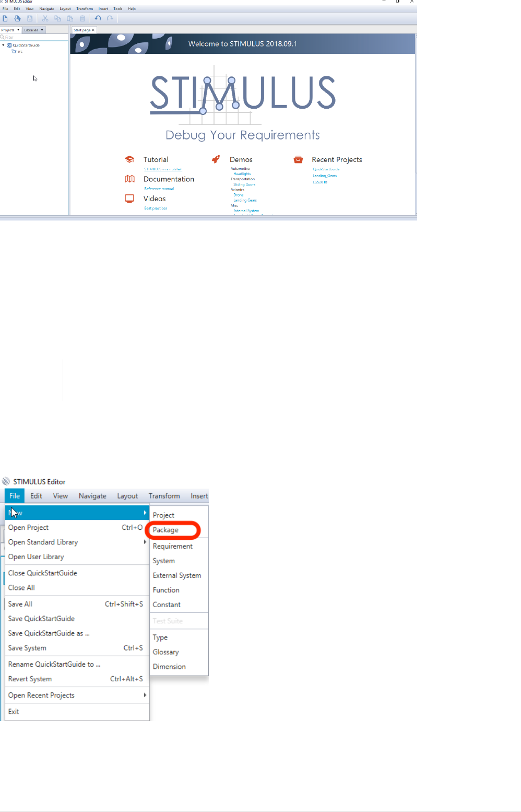Open the Libraries panel dropdown arrow
The width and height of the screenshot is (521, 812).
42,30
